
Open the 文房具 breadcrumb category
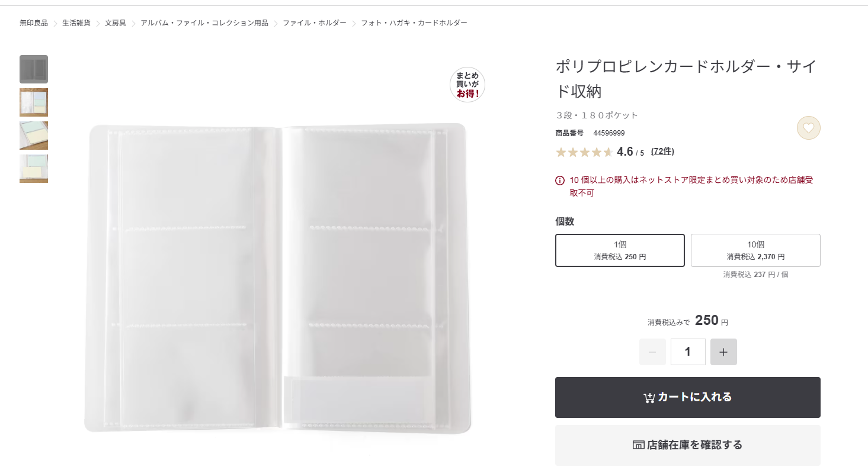(116, 23)
